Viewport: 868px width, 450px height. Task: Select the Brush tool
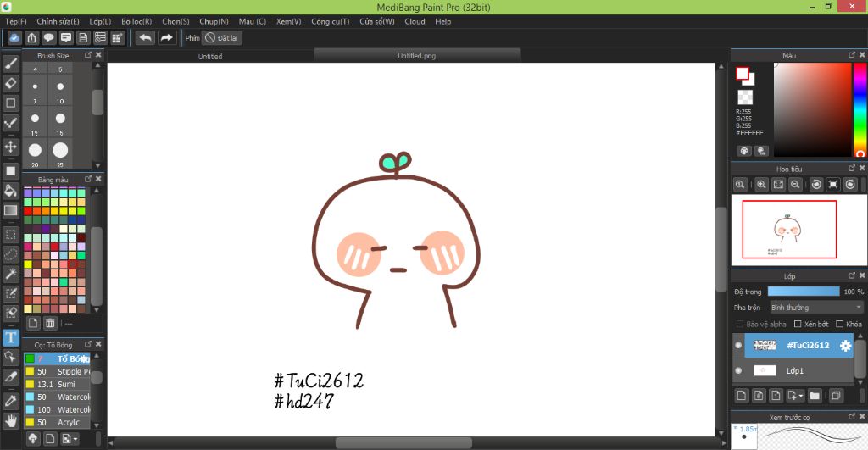(10, 64)
